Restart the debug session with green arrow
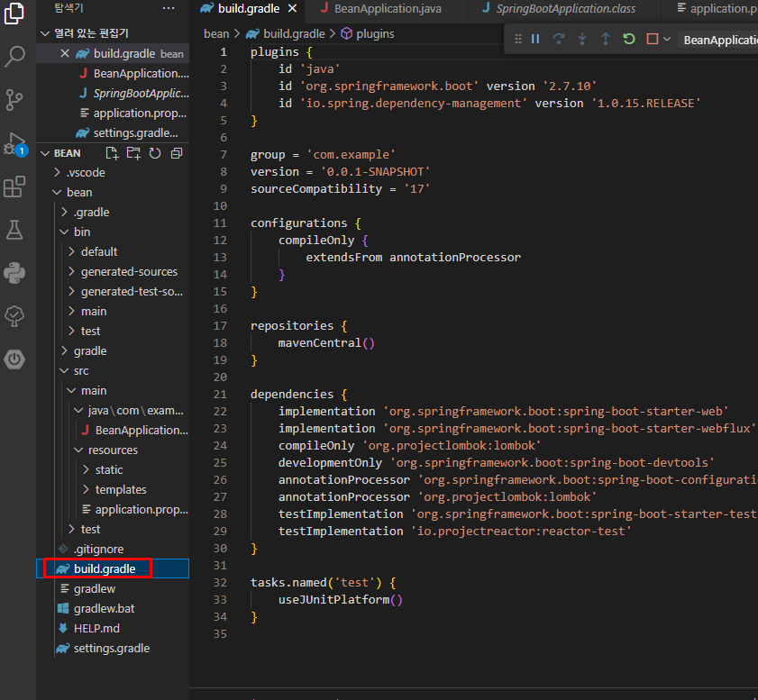 pos(629,40)
